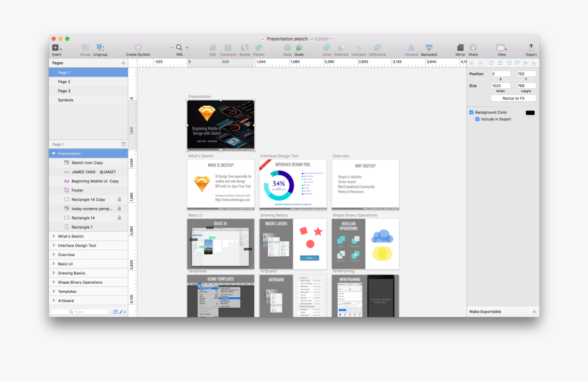Screen dimensions: 588x381
Task: Expand the What's Sketch artboard
Action: (x=54, y=237)
